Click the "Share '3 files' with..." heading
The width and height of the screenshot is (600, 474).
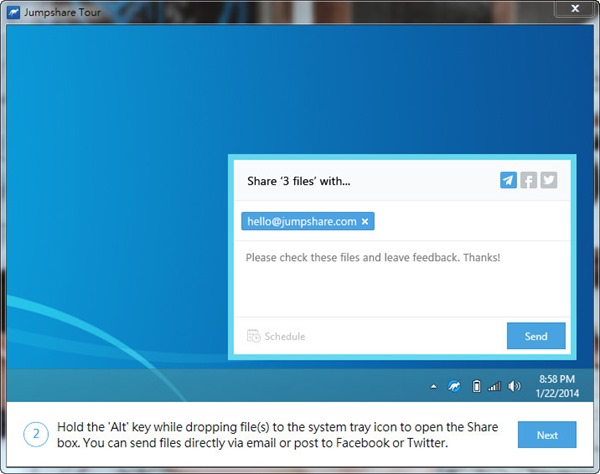(x=298, y=181)
